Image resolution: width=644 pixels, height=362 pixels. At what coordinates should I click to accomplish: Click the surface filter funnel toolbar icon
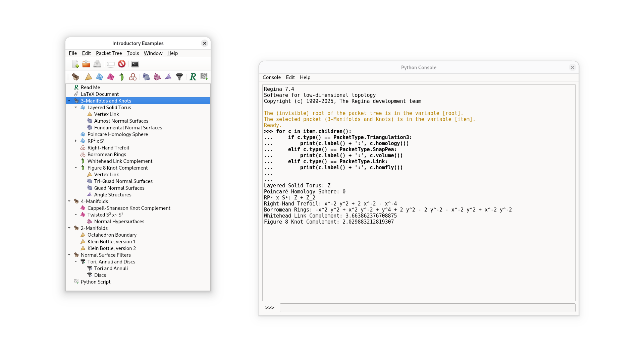(x=179, y=77)
